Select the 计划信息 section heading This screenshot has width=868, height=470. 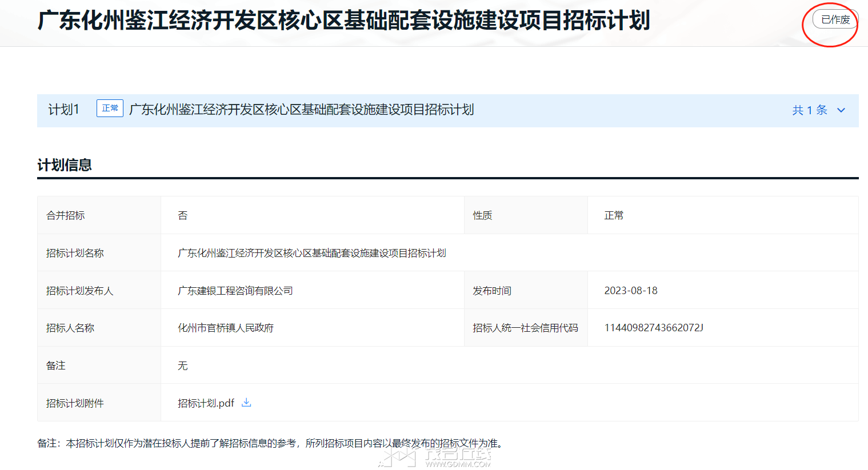click(65, 166)
